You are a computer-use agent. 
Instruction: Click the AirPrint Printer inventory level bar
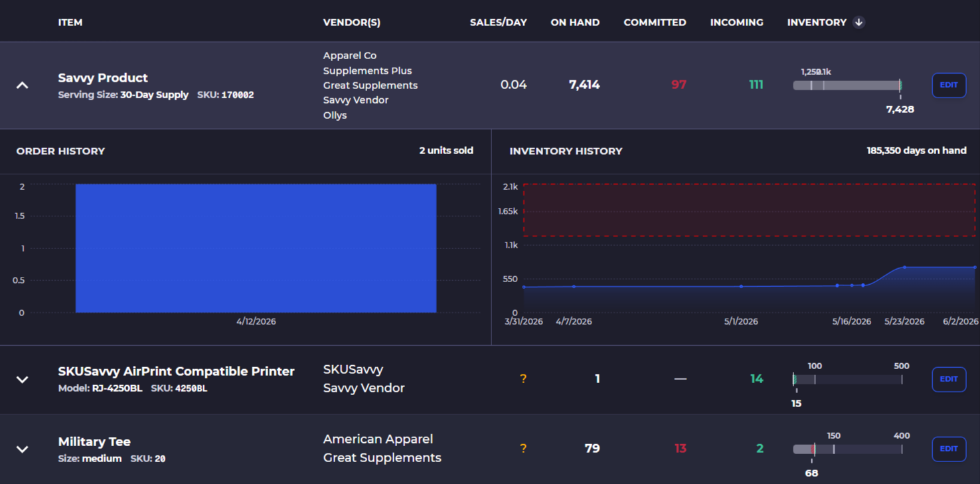tap(848, 380)
